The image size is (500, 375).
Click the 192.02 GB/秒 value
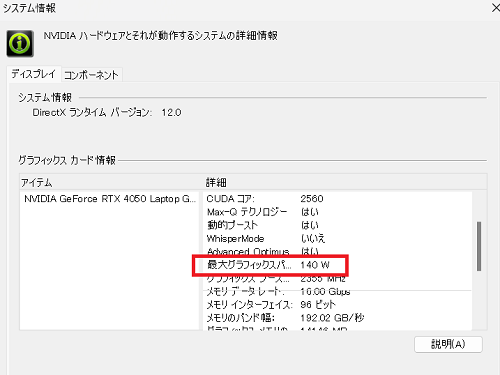click(x=332, y=318)
